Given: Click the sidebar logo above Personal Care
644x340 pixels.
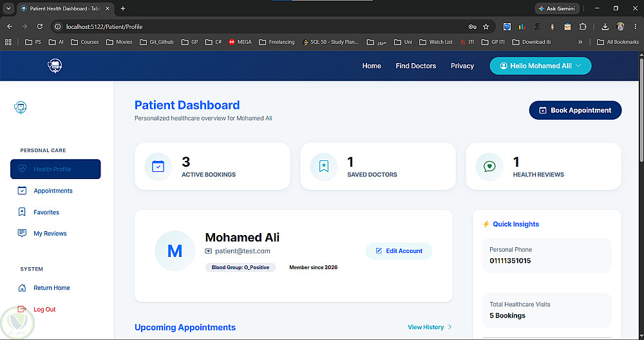Looking at the screenshot, I should (x=21, y=108).
